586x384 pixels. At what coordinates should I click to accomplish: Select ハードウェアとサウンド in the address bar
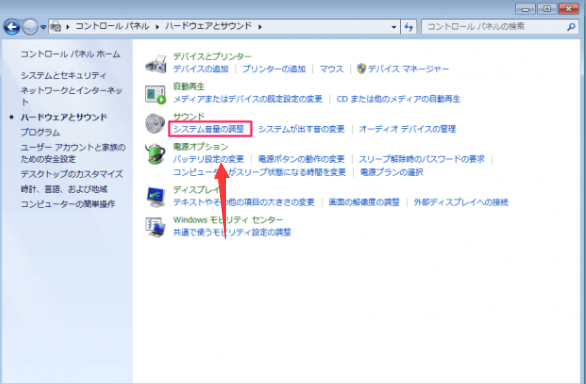point(209,26)
